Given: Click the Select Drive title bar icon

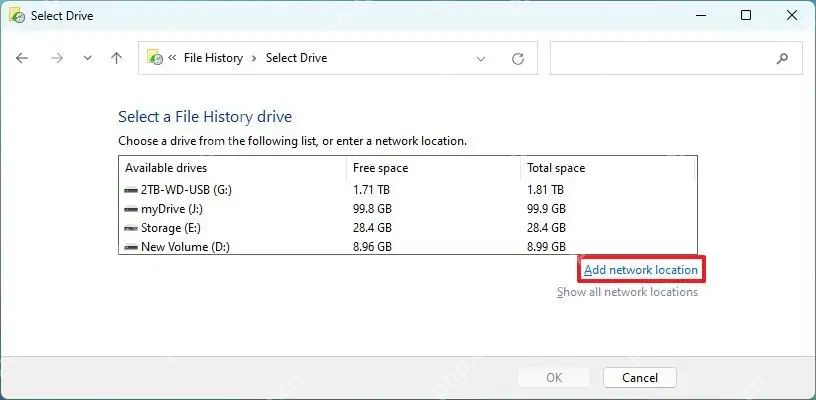Looking at the screenshot, I should [16, 15].
